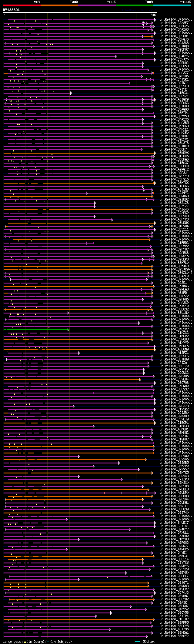The image size is (194, 644).
Task: Select the UniRef100_C0PPC0 label
Action: [174, 166]
